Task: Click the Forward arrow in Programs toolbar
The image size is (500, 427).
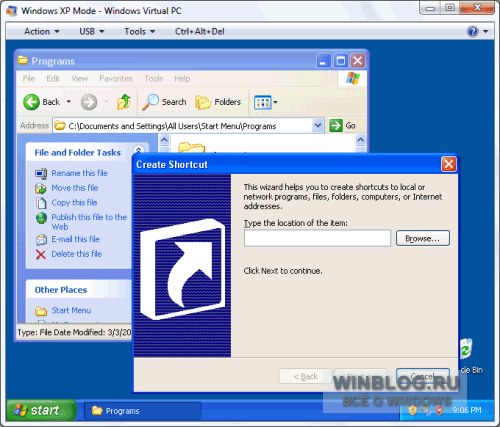Action: coord(89,102)
